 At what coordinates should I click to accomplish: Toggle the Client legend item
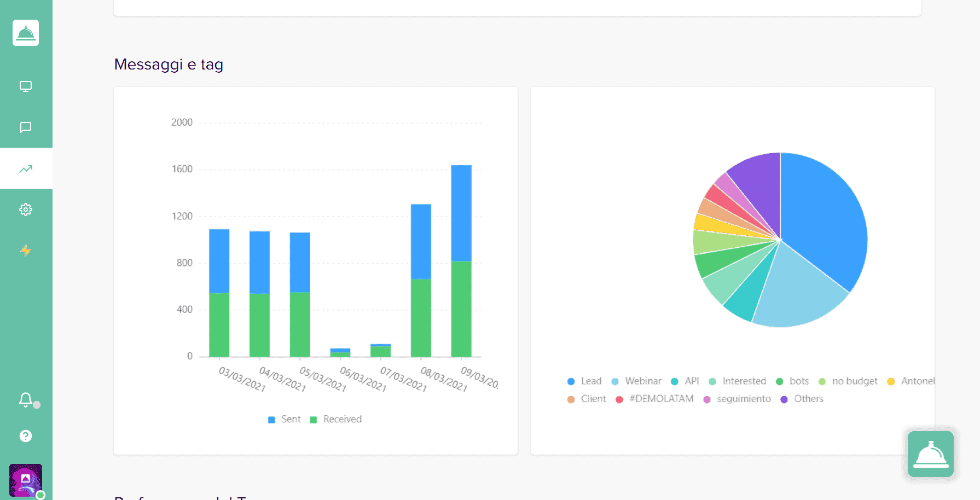point(587,399)
